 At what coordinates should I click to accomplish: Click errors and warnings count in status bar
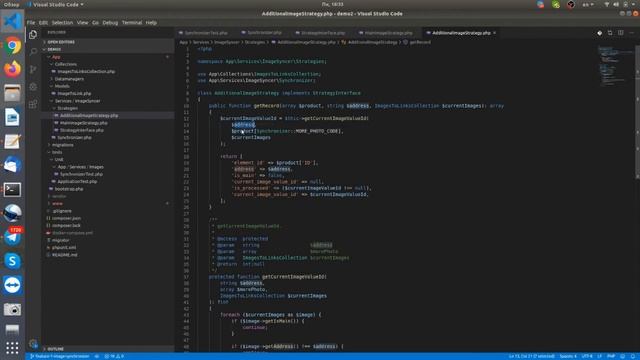coord(114,356)
